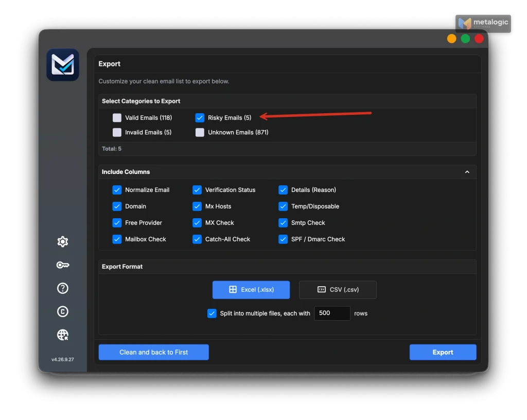Viewport: 527px width, 420px height.
Task: Click the version text v4.26.9.27
Action: [62, 359]
